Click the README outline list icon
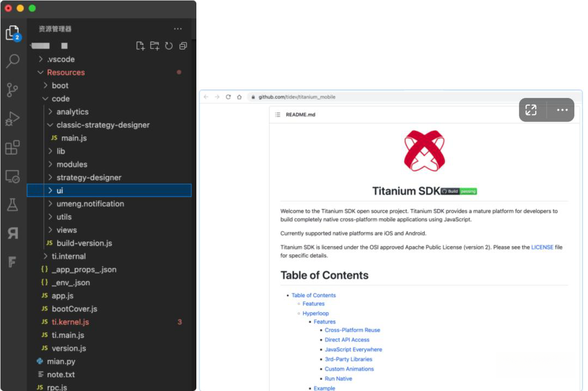 [277, 114]
